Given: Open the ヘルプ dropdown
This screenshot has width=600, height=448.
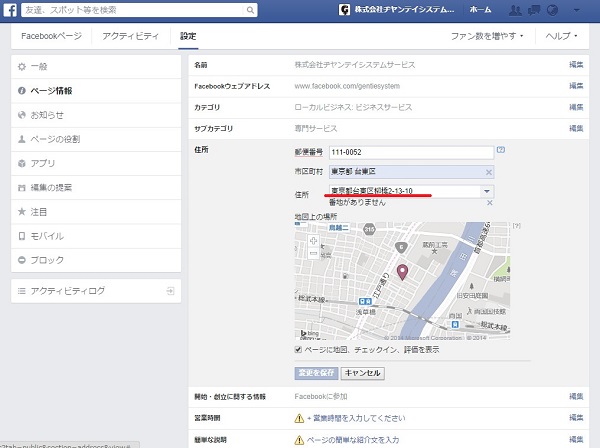Looking at the screenshot, I should (x=561, y=36).
